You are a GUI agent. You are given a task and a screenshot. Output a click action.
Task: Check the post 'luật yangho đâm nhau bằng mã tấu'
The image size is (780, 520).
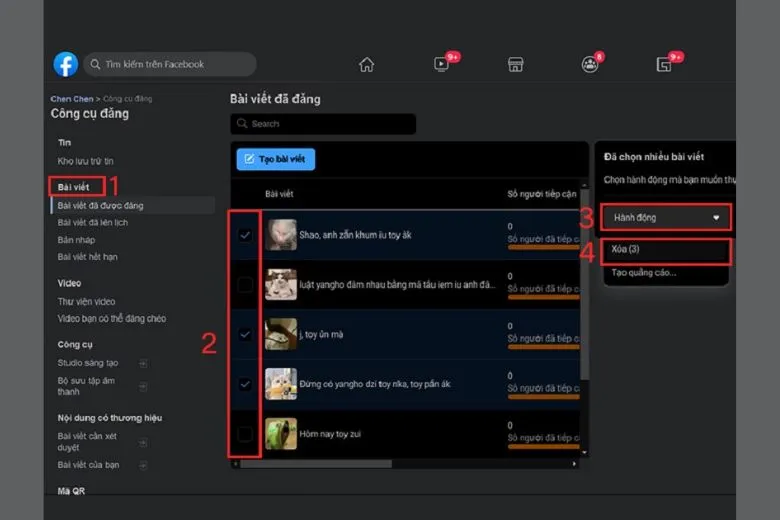tap(245, 285)
